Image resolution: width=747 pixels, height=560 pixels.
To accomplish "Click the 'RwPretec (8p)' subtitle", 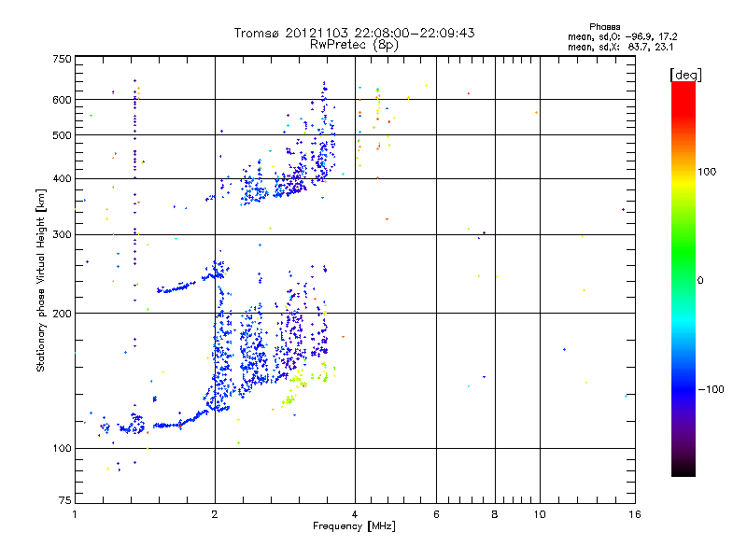I will [x=354, y=45].
